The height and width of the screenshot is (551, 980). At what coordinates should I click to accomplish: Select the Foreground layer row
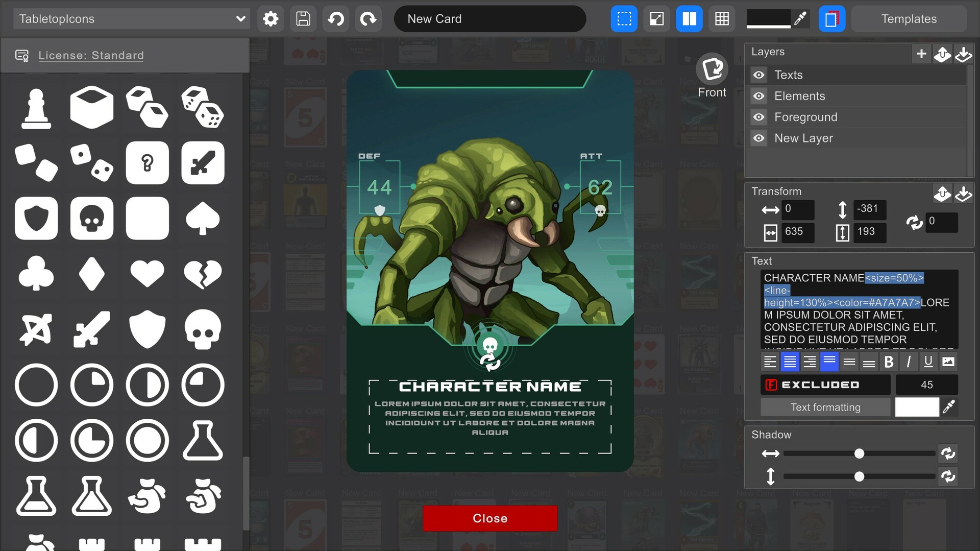tap(858, 117)
